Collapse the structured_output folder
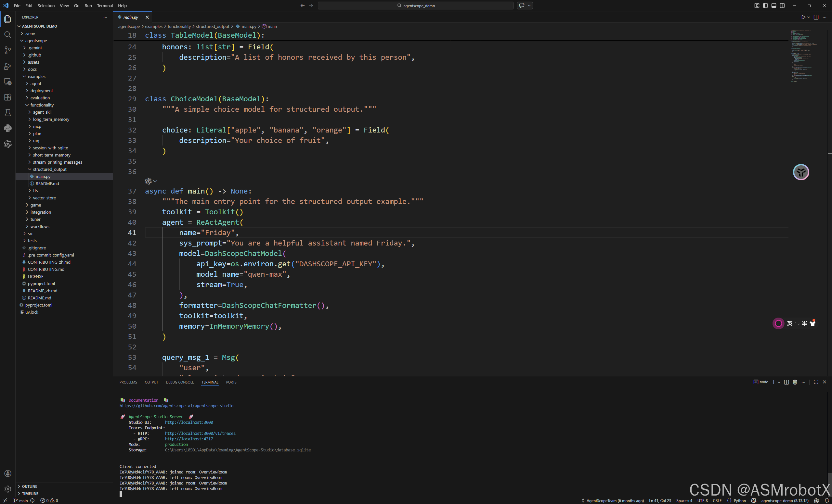The height and width of the screenshot is (504, 832). (50, 169)
